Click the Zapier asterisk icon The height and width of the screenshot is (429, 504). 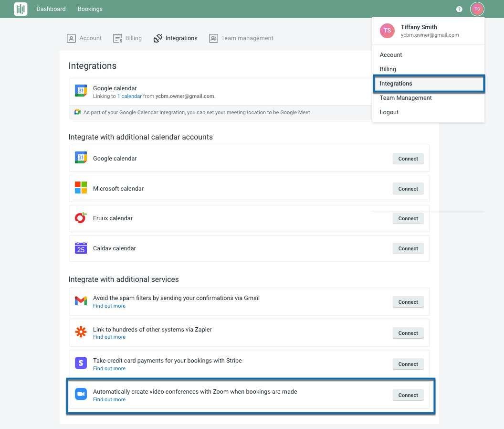[x=81, y=332]
